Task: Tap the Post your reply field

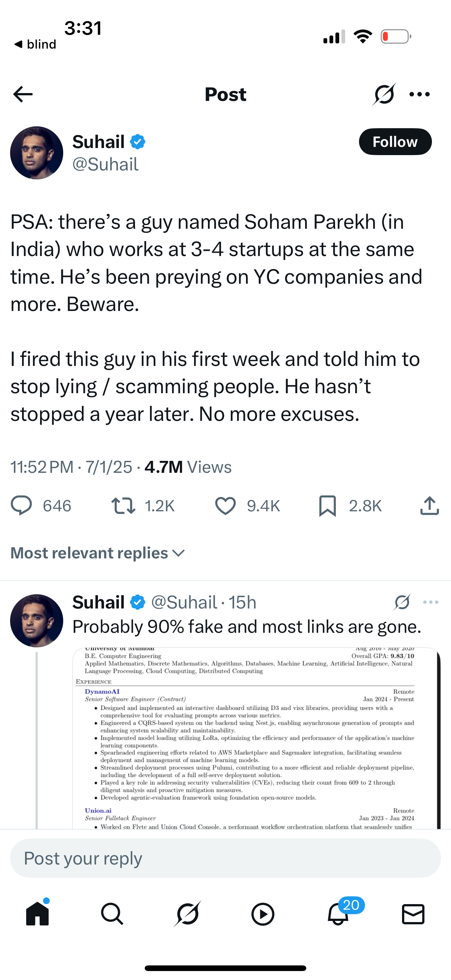Action: coord(225,858)
